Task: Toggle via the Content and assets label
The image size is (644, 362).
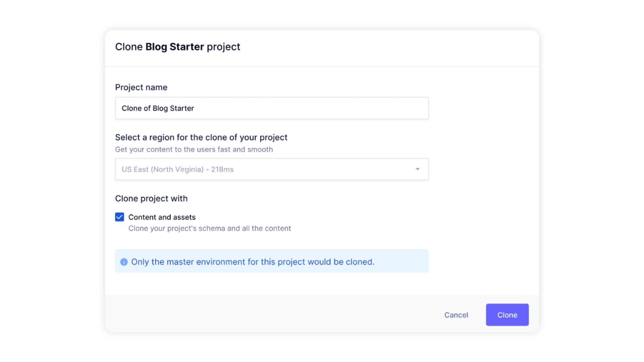Action: 162,217
